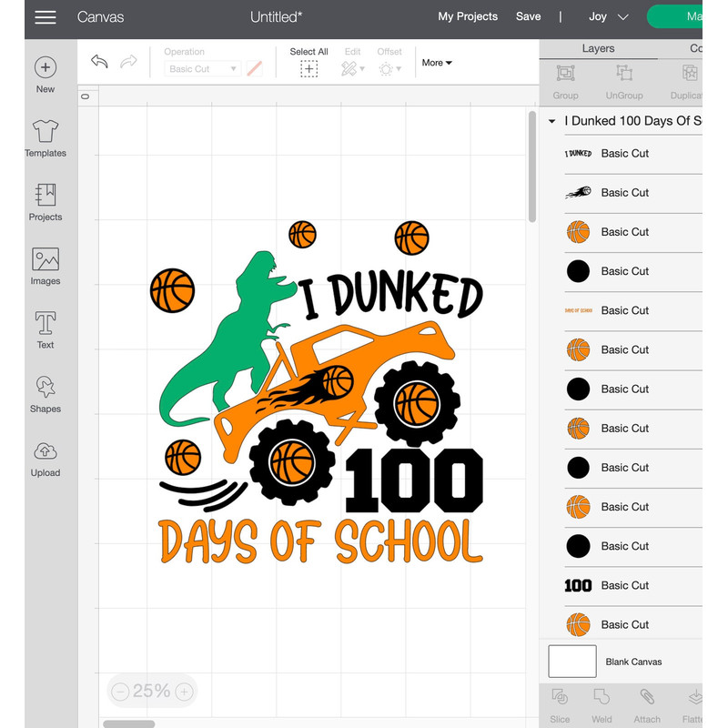
Task: Click the Group icon in the Layers panel
Action: coord(565,80)
